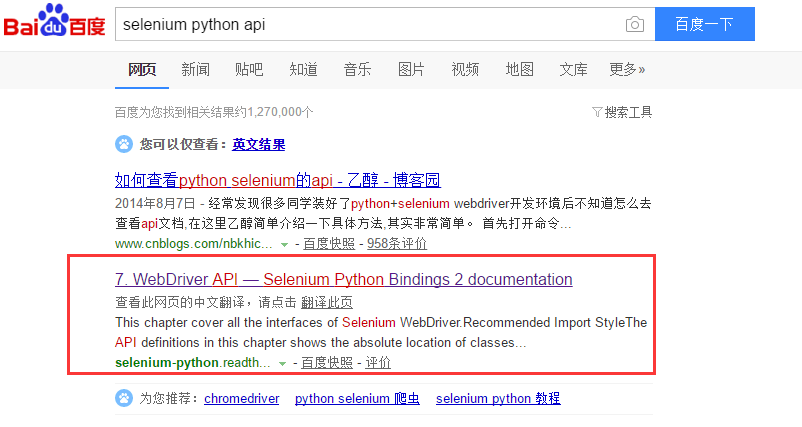Switch to the 贴吧 tab
Viewport: 802px width, 427px height.
249,69
